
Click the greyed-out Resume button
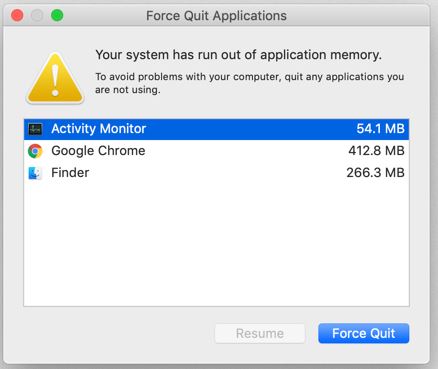tap(260, 333)
